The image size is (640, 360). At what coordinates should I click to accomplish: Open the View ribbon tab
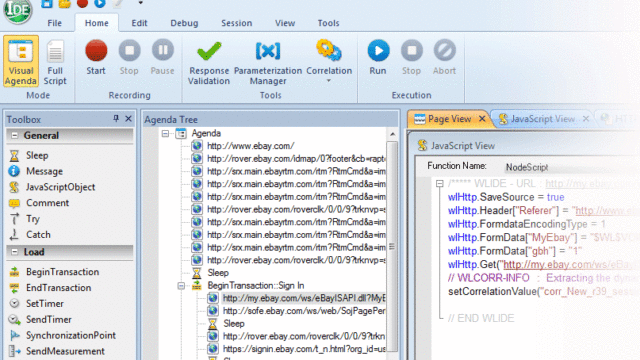click(x=285, y=23)
